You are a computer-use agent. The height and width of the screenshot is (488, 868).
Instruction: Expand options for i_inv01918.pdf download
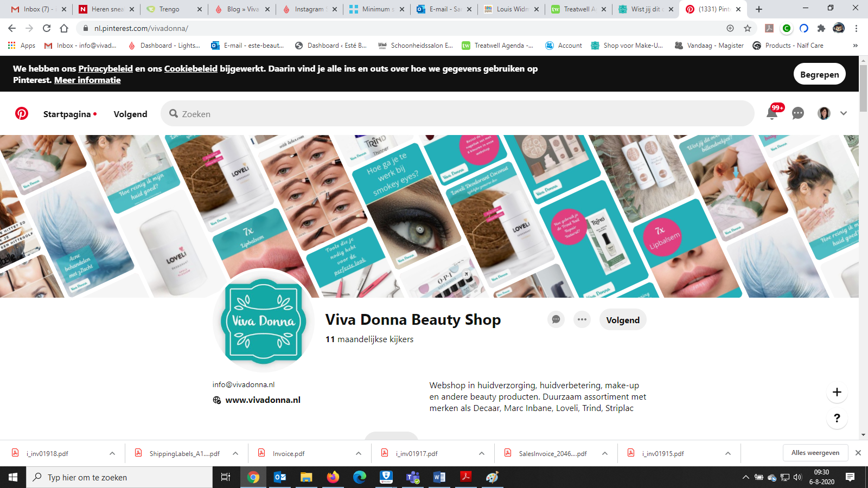(112, 453)
